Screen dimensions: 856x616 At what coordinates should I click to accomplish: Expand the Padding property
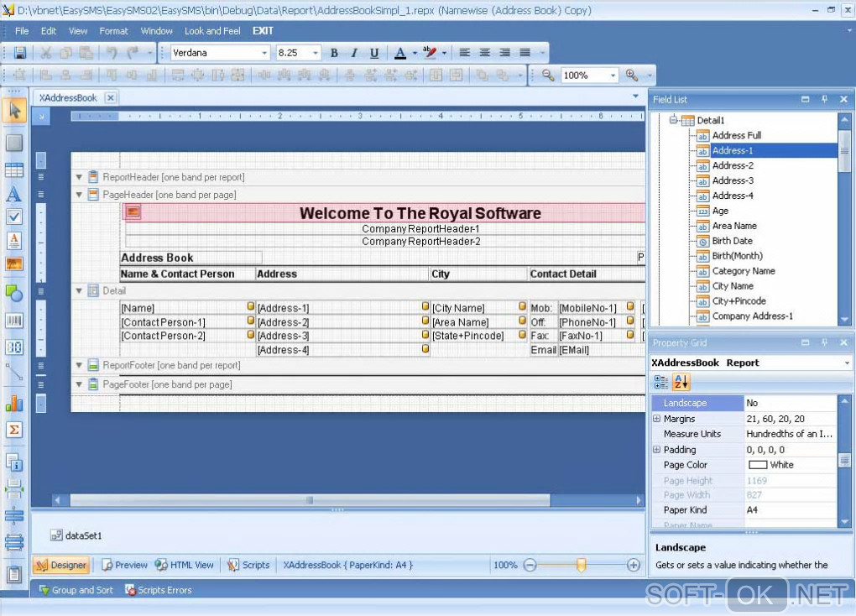coord(657,450)
